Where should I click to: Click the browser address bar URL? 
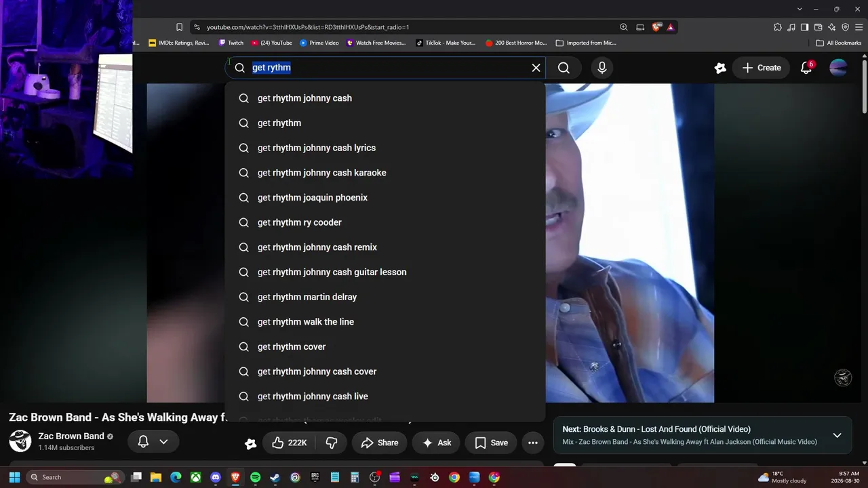click(308, 27)
